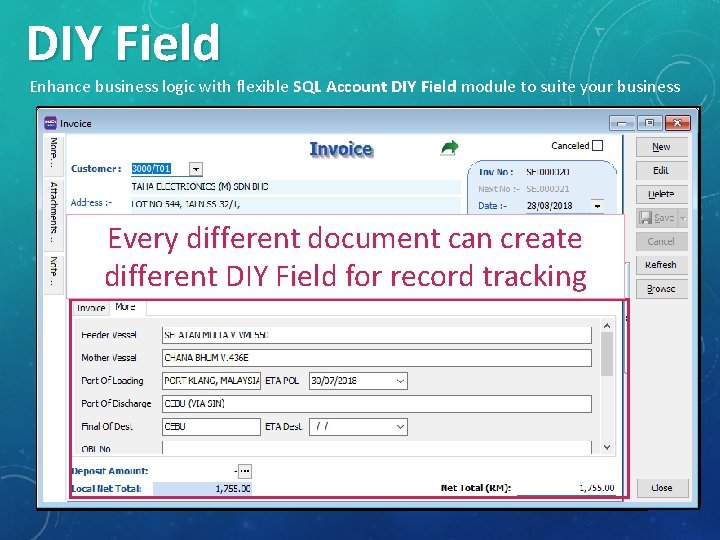
Task: Open the Save button dropdown arrow
Action: (683, 218)
